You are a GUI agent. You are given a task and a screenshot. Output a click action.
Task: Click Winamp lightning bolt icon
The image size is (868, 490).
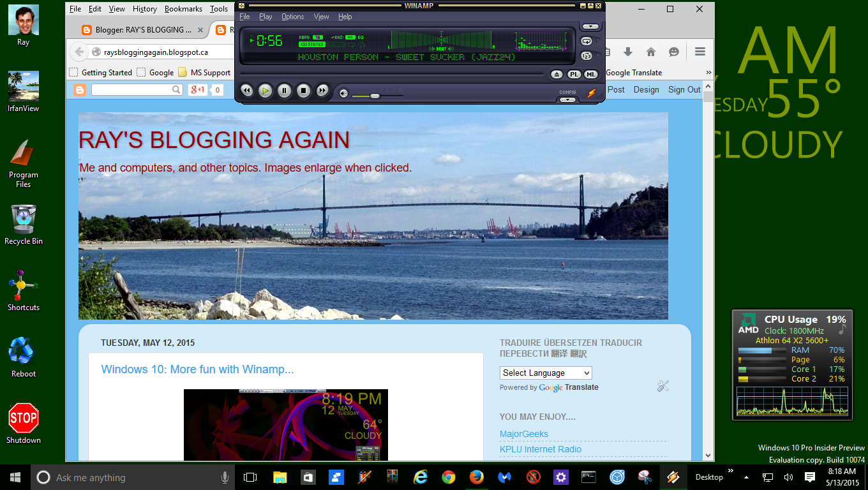pyautogui.click(x=592, y=93)
